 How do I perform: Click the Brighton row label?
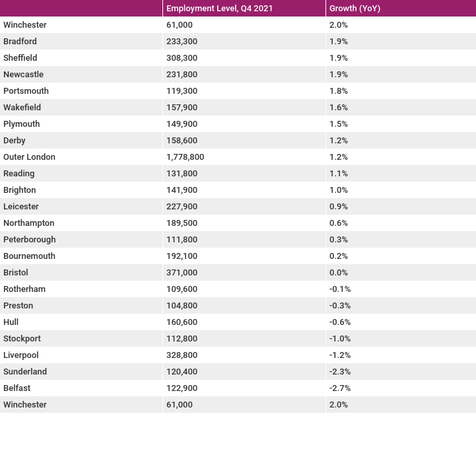point(19,190)
